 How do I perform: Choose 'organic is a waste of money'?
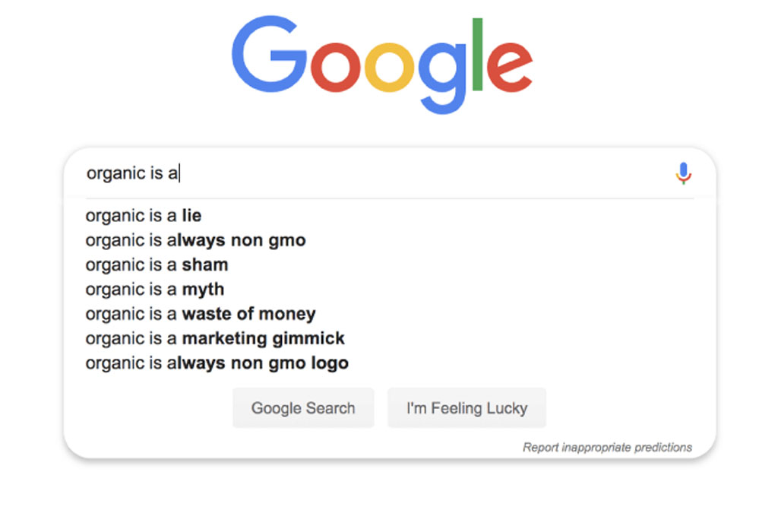[201, 313]
